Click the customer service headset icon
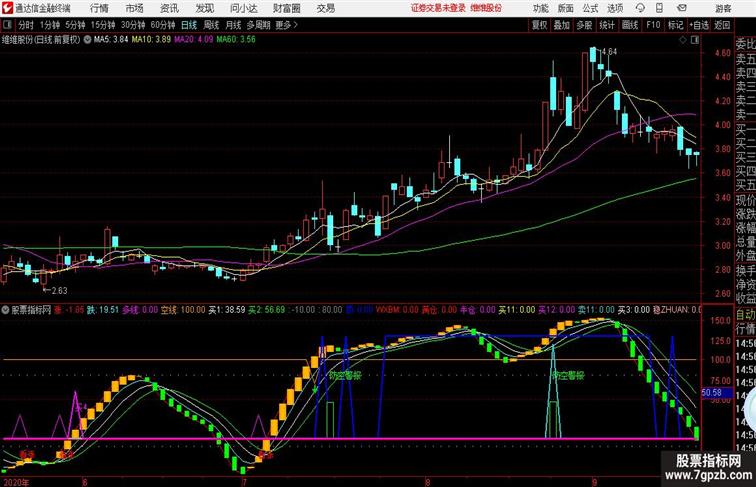The image size is (756, 487). tap(640, 8)
